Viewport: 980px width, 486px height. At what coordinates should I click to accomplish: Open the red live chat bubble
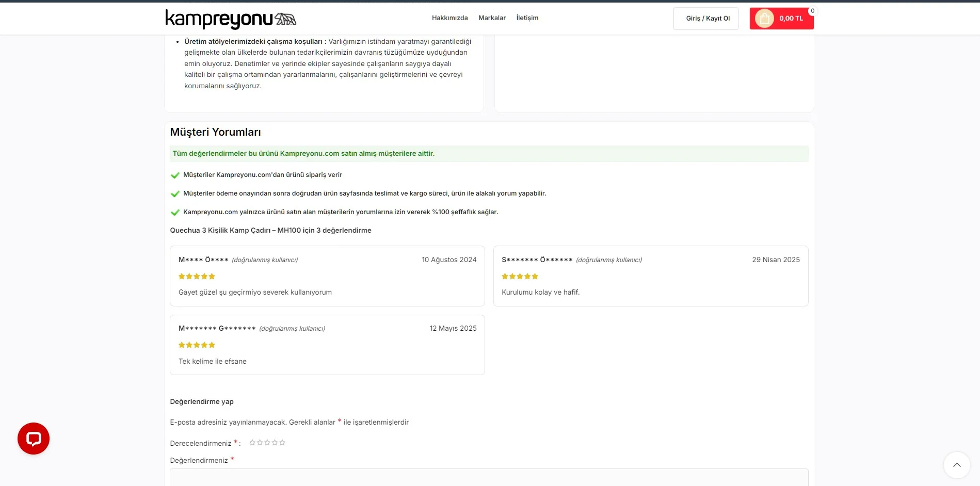pyautogui.click(x=34, y=439)
